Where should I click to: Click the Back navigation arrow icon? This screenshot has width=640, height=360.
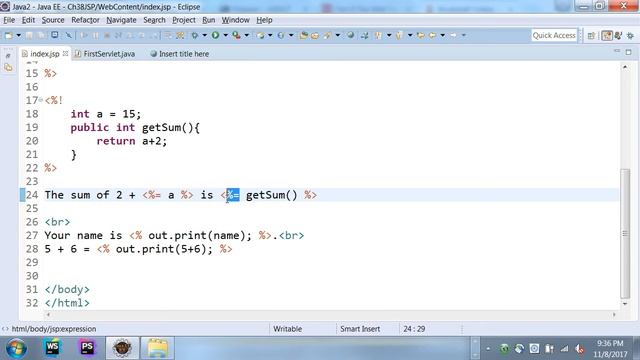(432, 36)
